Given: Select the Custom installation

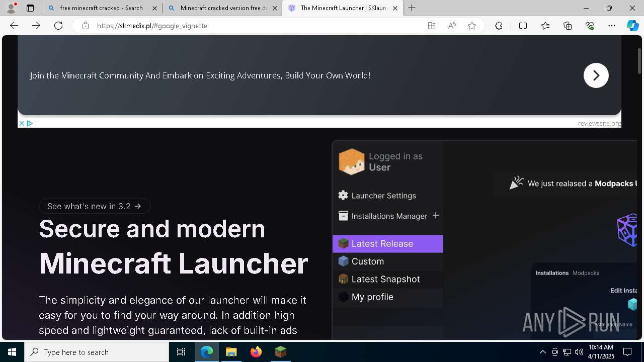Looking at the screenshot, I should tap(387, 261).
